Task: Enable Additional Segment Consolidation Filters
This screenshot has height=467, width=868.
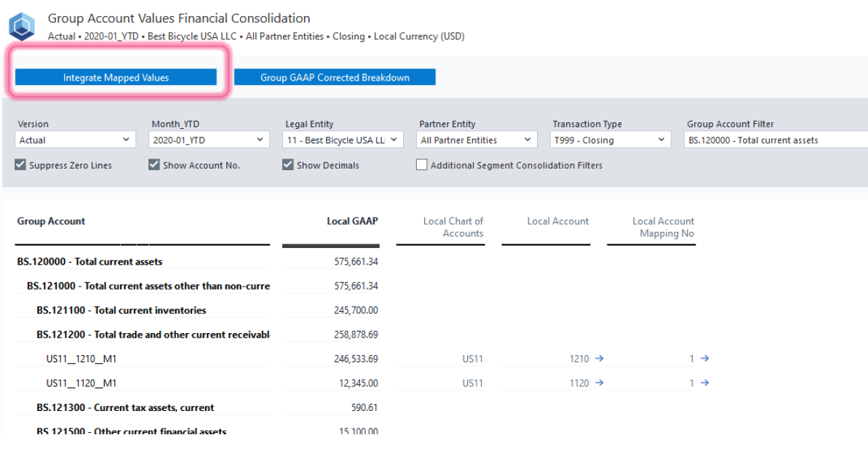Action: tap(422, 165)
